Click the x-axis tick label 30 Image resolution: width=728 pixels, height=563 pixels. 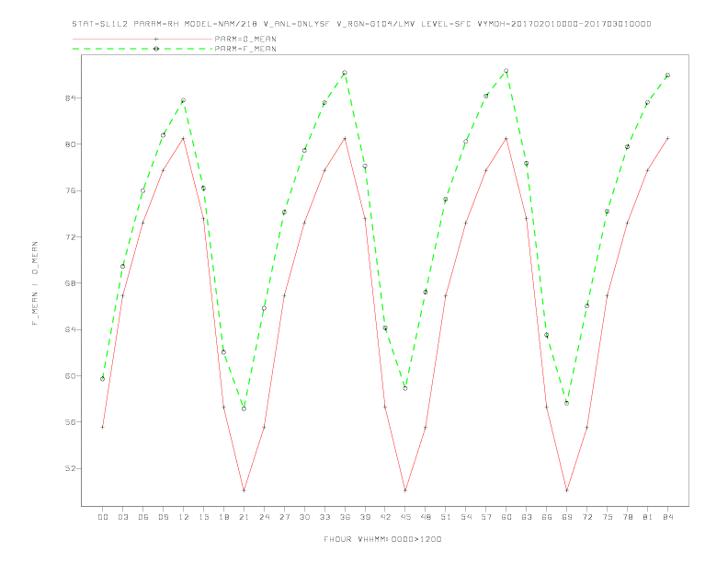(x=304, y=517)
